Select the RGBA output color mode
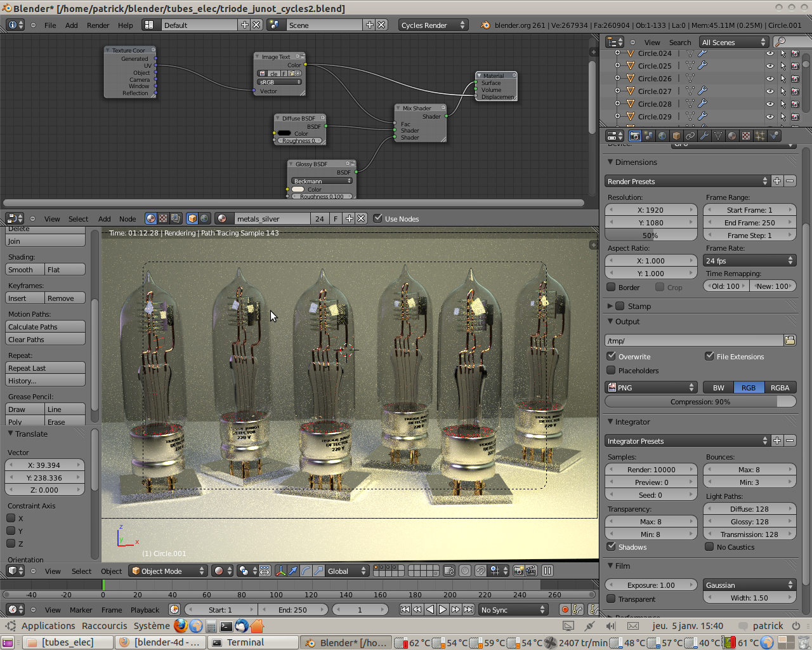This screenshot has width=812, height=650. (x=780, y=387)
